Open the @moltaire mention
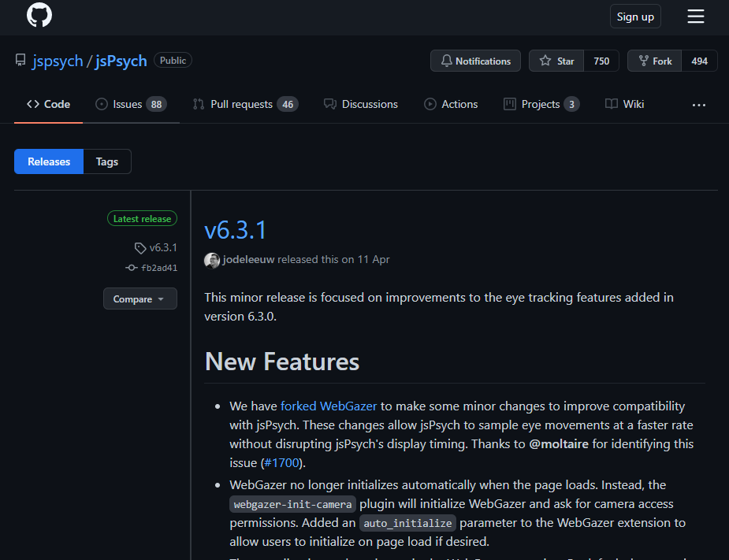The width and height of the screenshot is (729, 560). pos(559,443)
